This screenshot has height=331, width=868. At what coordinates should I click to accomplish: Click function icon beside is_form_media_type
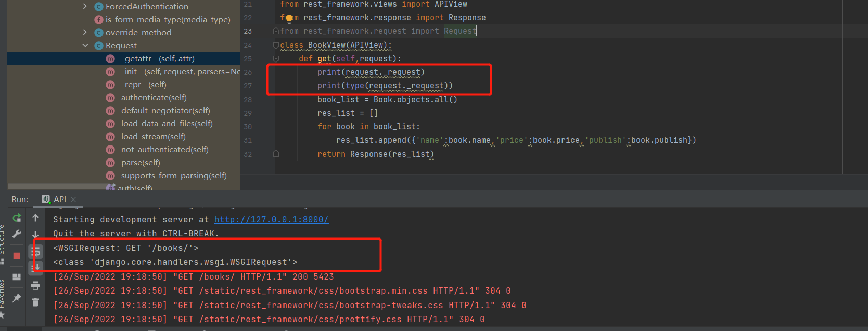pyautogui.click(x=99, y=20)
